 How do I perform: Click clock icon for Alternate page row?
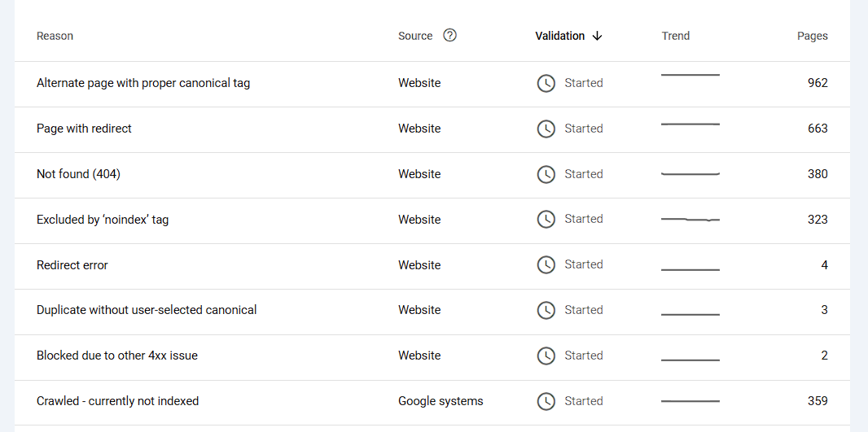(546, 83)
